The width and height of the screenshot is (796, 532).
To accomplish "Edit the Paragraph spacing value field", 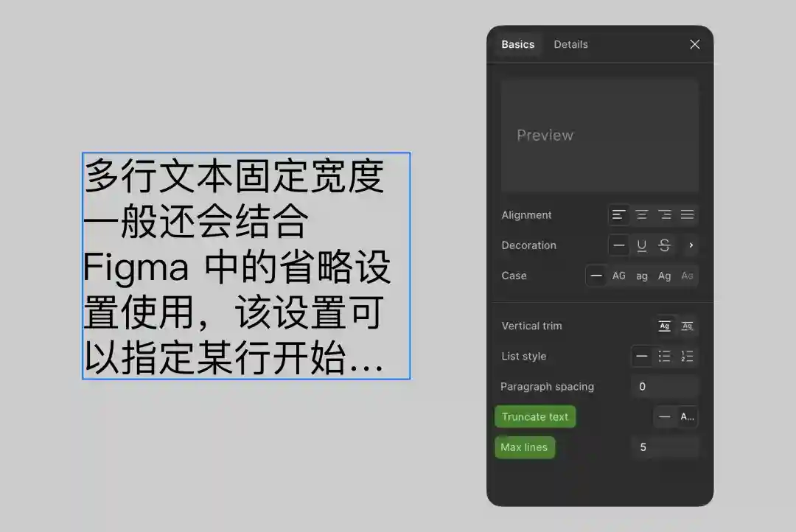I will pos(663,386).
